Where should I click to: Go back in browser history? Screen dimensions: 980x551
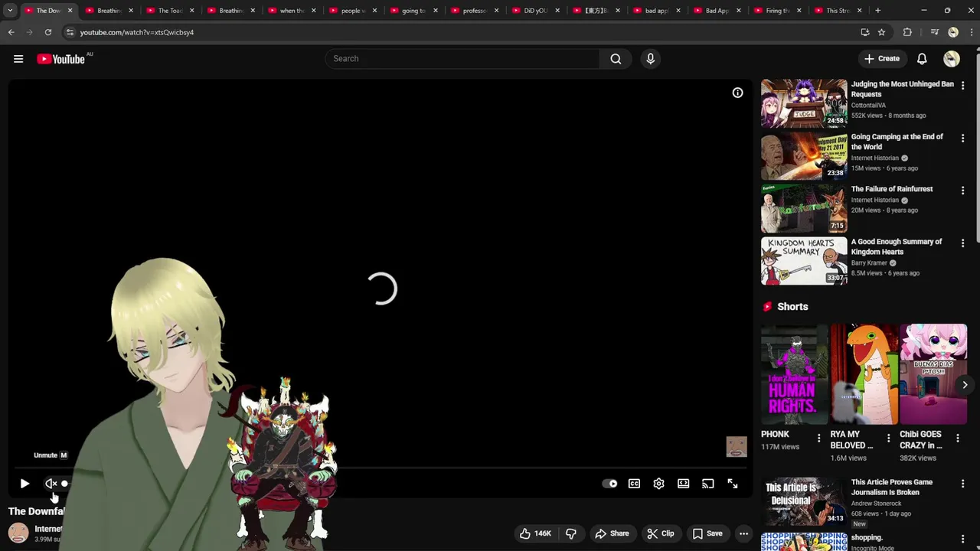click(11, 32)
